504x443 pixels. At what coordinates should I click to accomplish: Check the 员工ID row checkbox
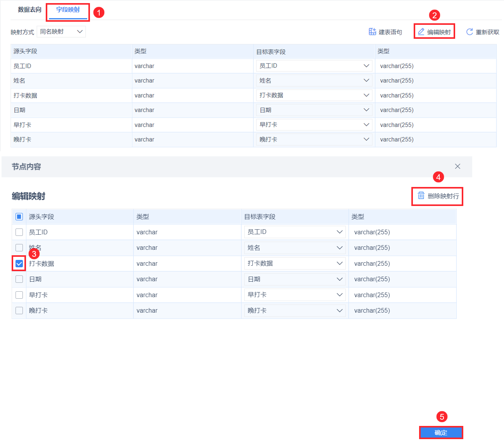click(x=19, y=232)
